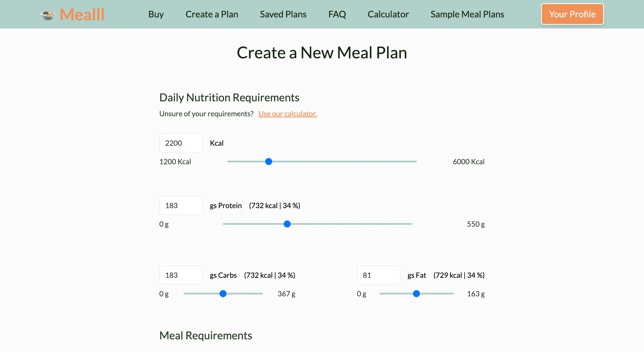Screen dimensions: 644x352
Task: Edit the Protein grams input field
Action: (181, 205)
